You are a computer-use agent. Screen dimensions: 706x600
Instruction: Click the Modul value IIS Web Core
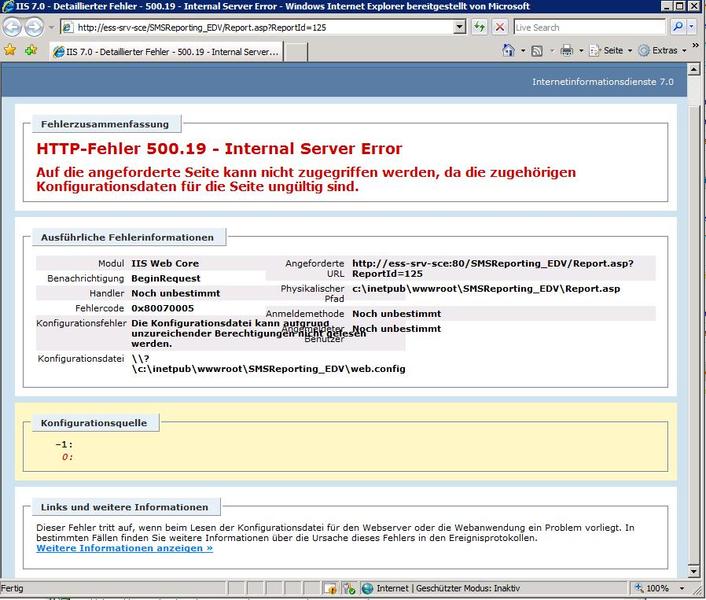(165, 263)
